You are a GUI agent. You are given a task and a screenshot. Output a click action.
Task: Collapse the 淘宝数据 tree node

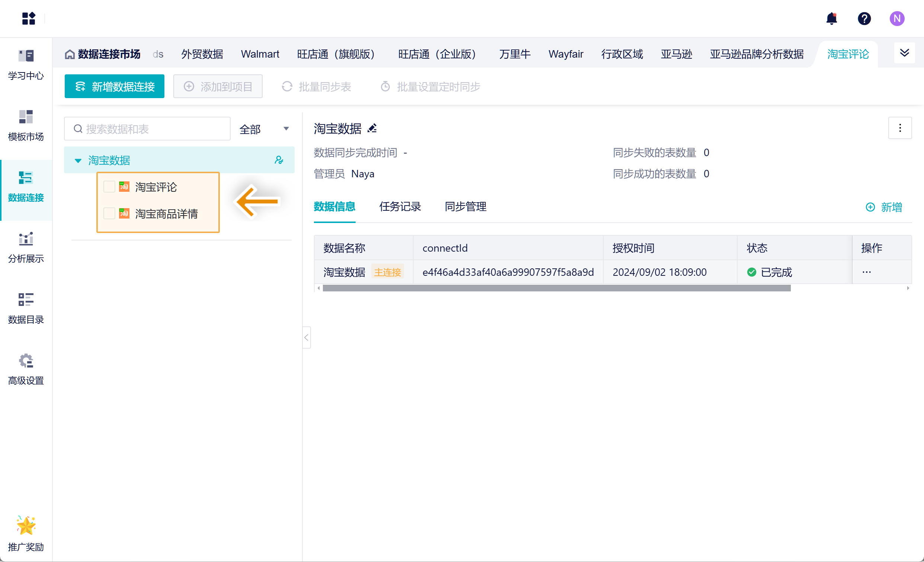pos(78,160)
